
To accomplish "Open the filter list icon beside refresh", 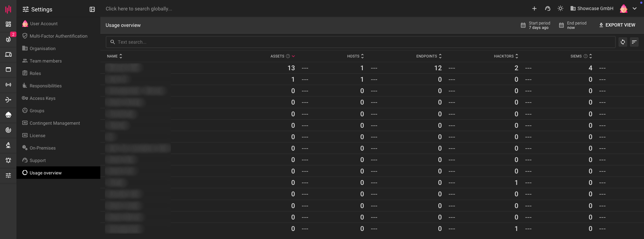I will [634, 42].
